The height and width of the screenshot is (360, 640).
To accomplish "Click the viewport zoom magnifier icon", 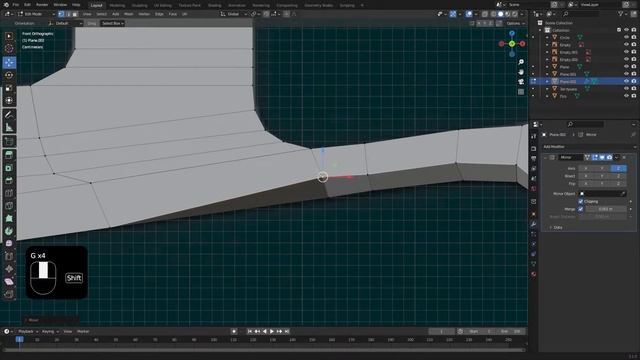I will pyautogui.click(x=521, y=62).
